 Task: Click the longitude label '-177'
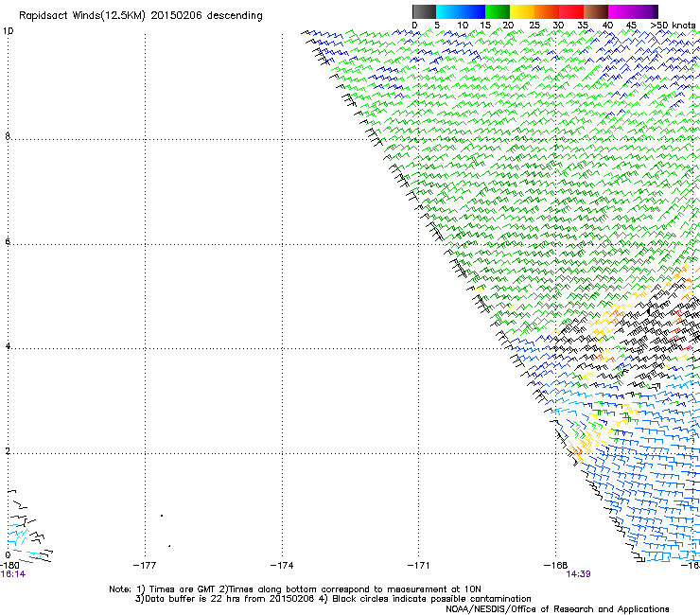(x=145, y=565)
